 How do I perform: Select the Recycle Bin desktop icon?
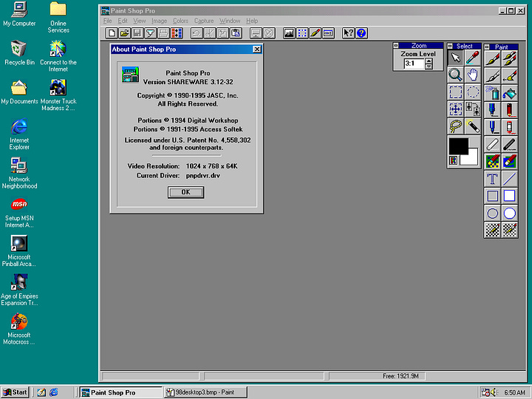coord(19,52)
